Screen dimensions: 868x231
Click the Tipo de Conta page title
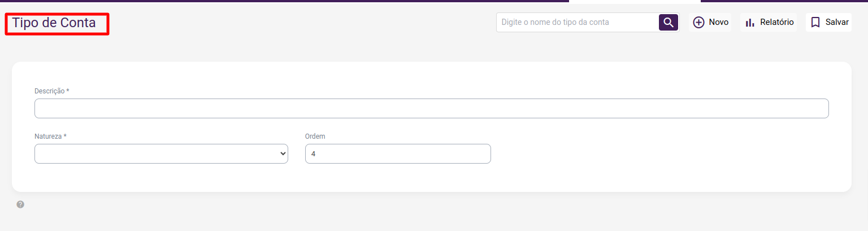tap(54, 23)
